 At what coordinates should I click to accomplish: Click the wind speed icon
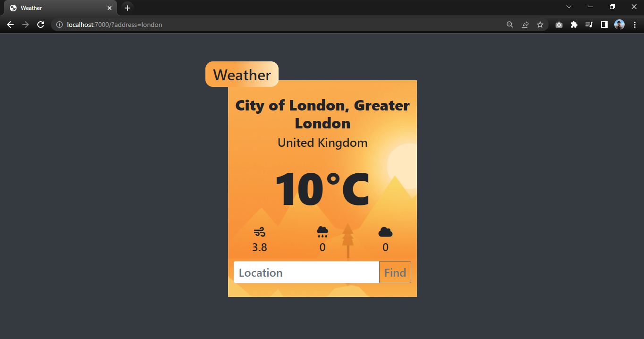(x=259, y=232)
